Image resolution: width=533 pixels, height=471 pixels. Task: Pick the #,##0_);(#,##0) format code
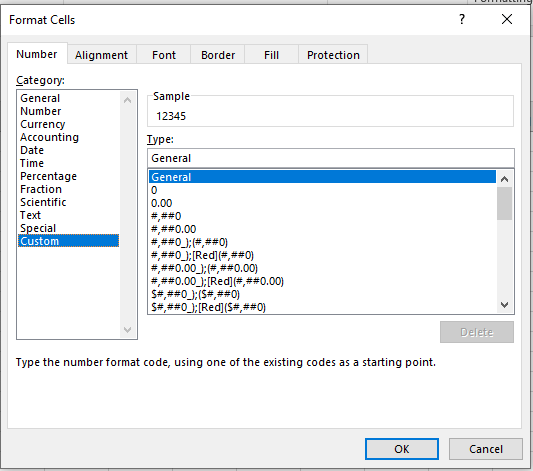pyautogui.click(x=322, y=242)
